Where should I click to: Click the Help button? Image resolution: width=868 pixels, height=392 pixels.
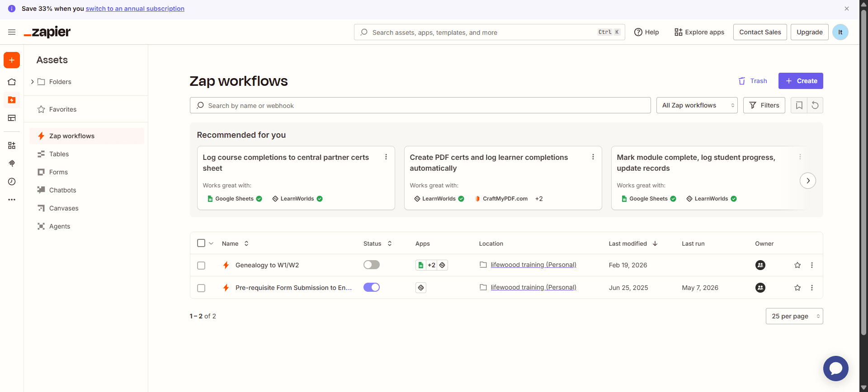click(x=646, y=32)
